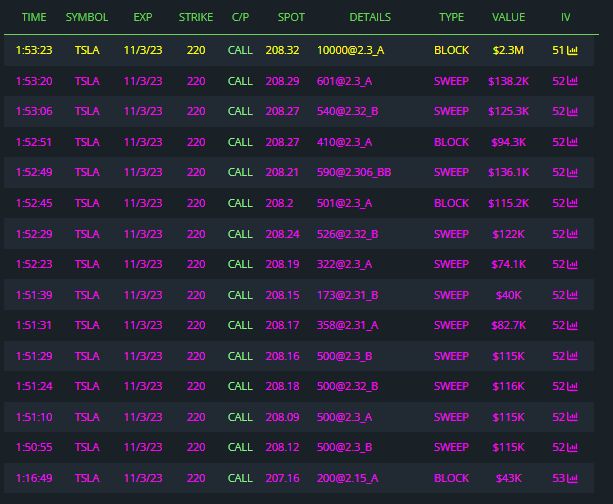
Task: Click the $74.1K value cell
Action: coord(508,264)
